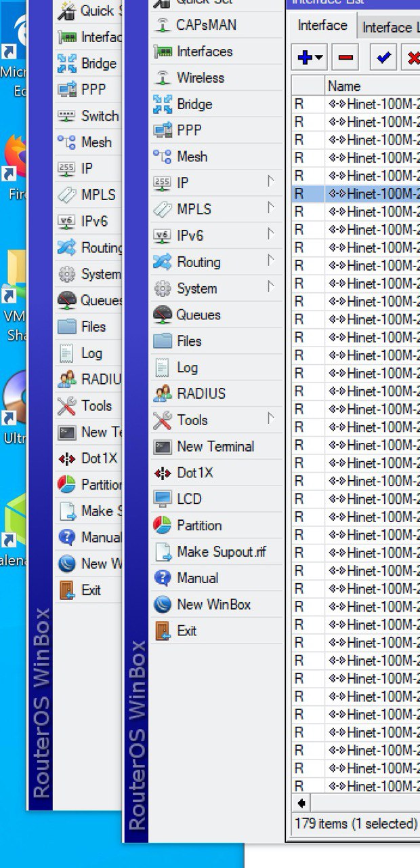Open Make Supout.rif menu entry
The image size is (420, 868).
tap(217, 551)
